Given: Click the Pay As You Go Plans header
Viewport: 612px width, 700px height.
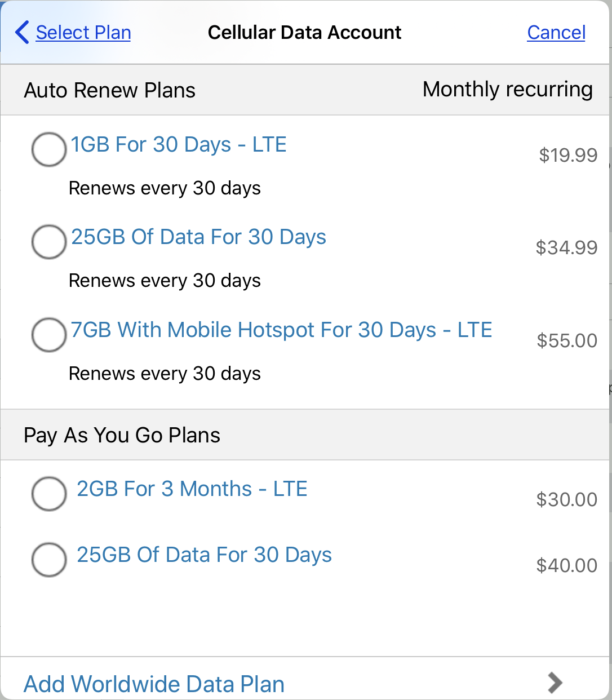Looking at the screenshot, I should (x=122, y=435).
